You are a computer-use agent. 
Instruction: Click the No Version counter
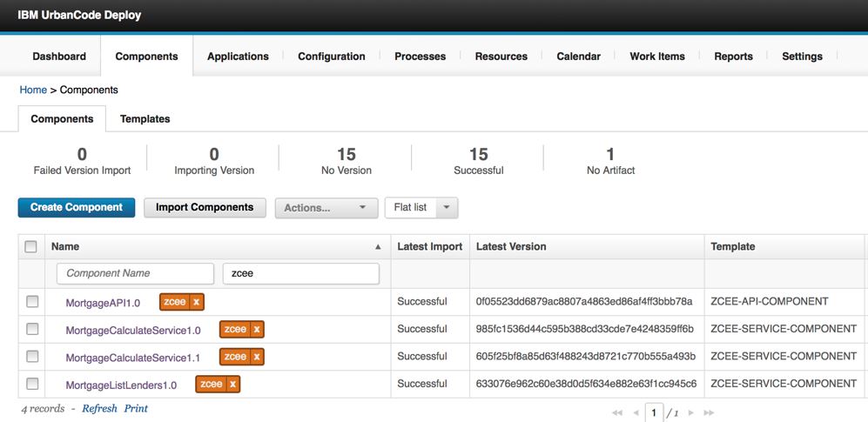(x=347, y=161)
